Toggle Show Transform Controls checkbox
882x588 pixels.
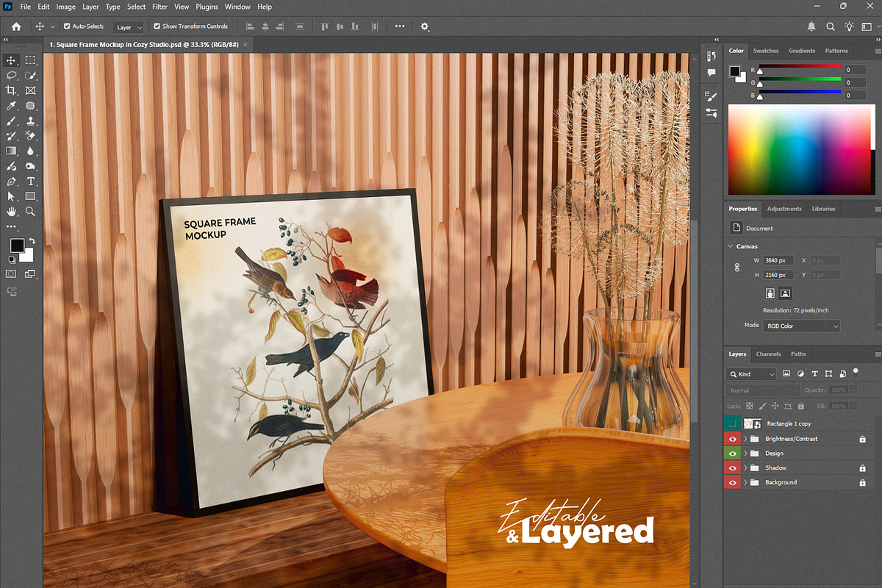157,26
